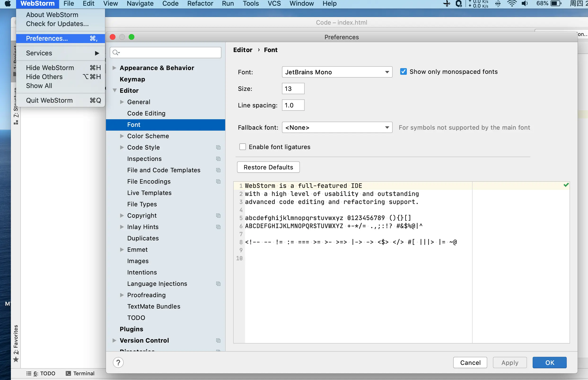Image resolution: width=588 pixels, height=380 pixels.
Task: Expand the Color Scheme settings node
Action: (122, 136)
